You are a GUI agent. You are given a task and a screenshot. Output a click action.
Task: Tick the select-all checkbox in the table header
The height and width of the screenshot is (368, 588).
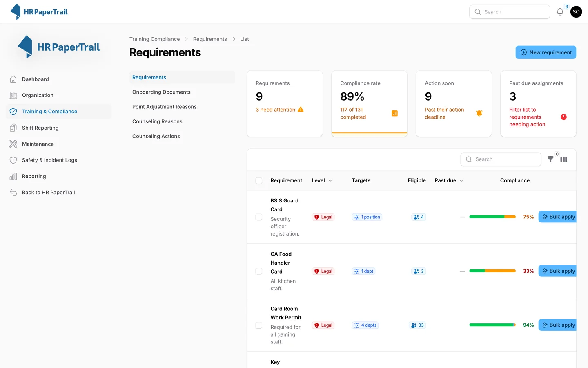(259, 180)
